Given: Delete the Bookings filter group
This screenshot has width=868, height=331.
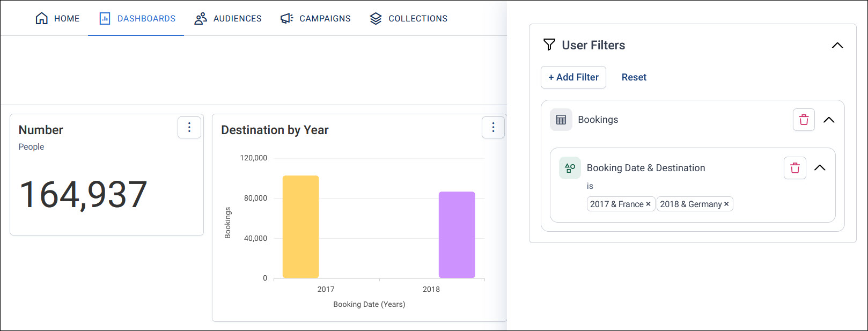Looking at the screenshot, I should 804,120.
